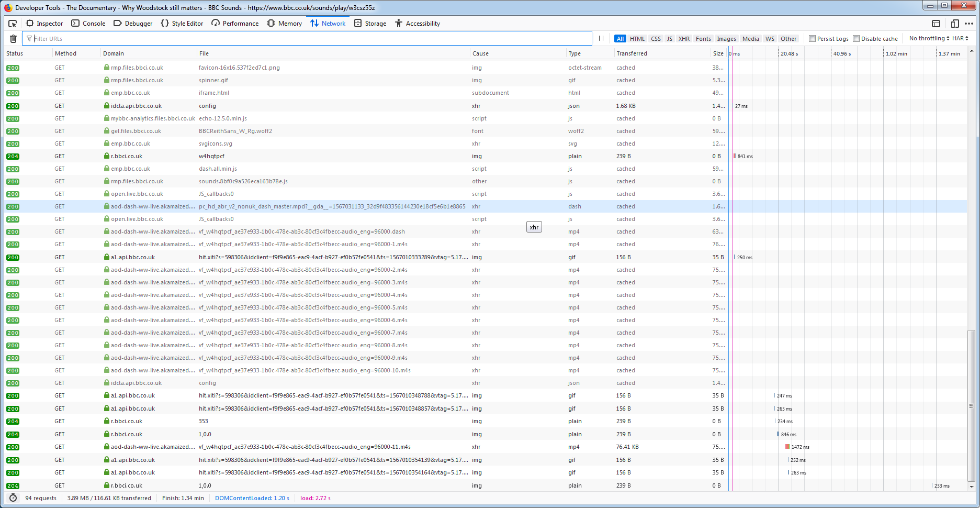
Task: Toggle responsive design mode icon
Action: point(955,24)
